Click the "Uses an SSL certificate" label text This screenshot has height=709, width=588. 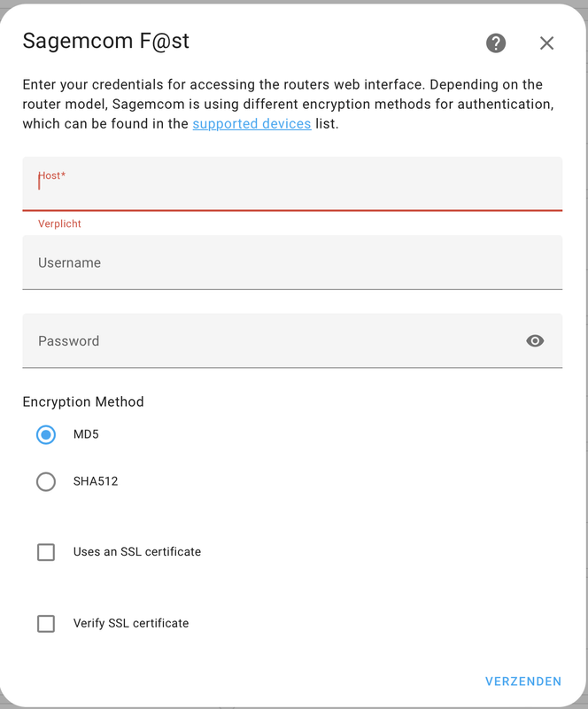point(137,551)
